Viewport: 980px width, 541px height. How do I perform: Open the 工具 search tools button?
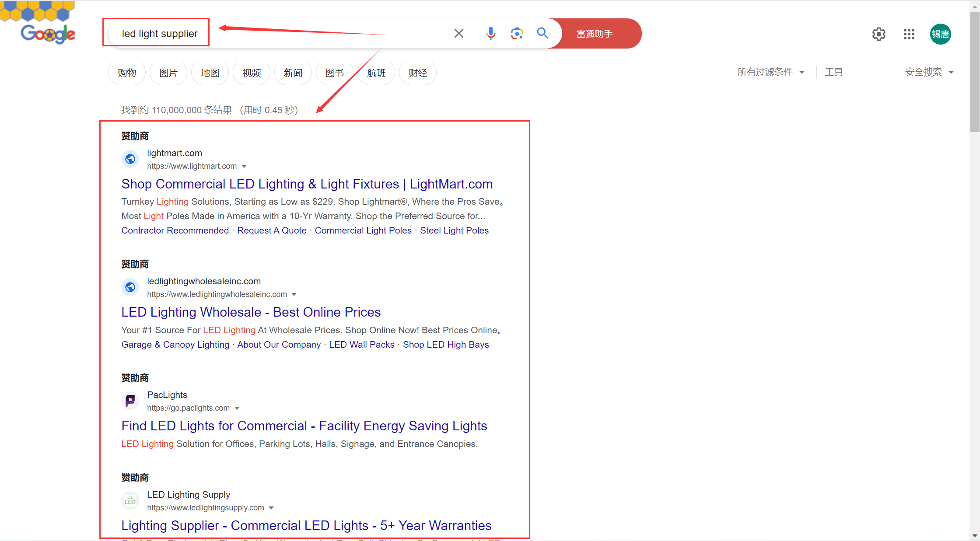tap(834, 72)
